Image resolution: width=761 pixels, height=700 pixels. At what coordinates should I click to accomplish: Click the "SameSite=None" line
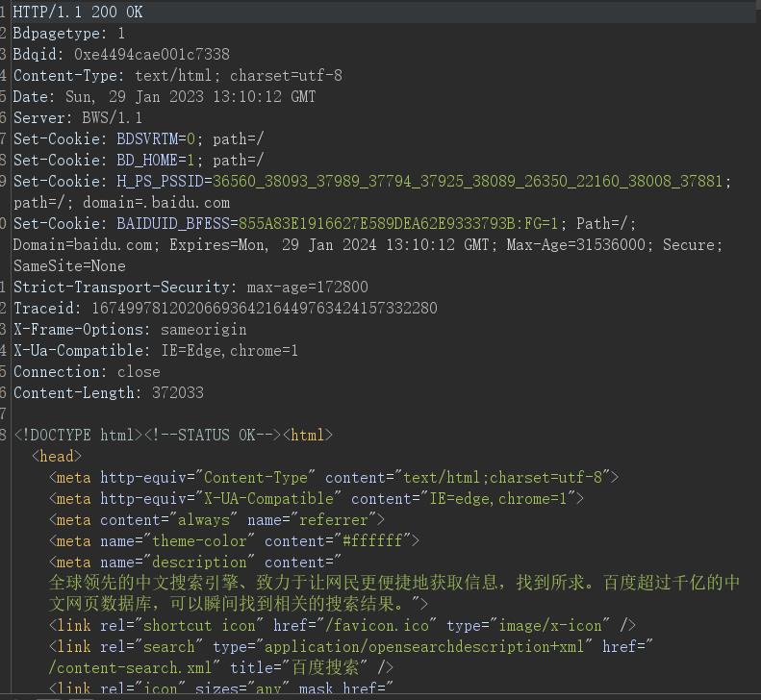(69, 265)
